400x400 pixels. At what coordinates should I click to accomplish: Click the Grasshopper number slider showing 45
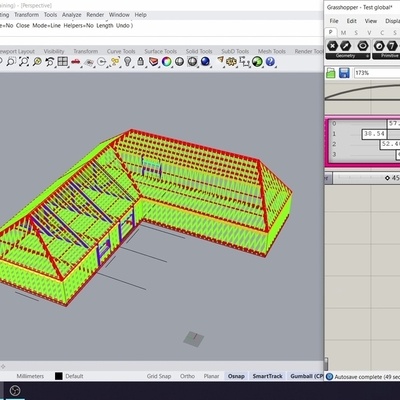367,178
